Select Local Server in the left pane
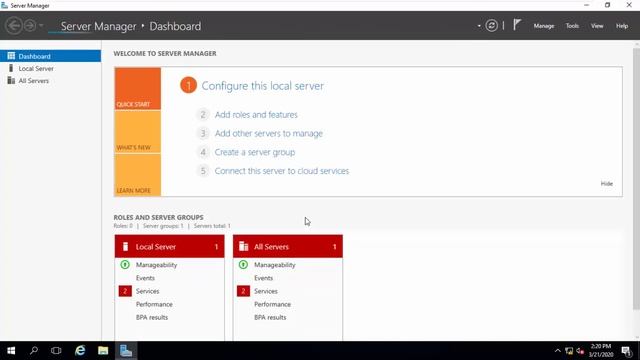The height and width of the screenshot is (360, 640). 50,68
